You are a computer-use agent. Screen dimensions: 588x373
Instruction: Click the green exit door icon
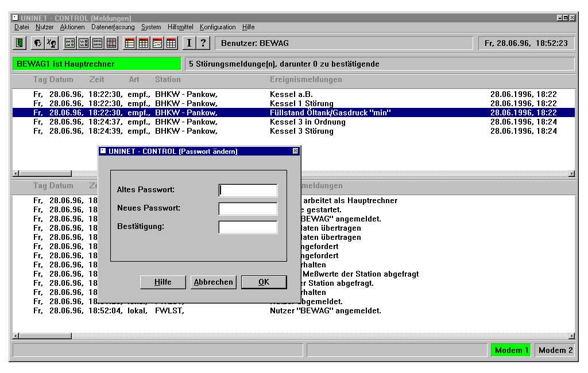pyautogui.click(x=20, y=43)
